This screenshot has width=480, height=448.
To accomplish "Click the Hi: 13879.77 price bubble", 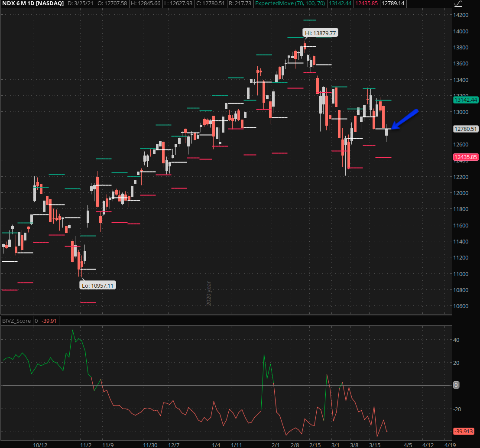I will tap(320, 33).
